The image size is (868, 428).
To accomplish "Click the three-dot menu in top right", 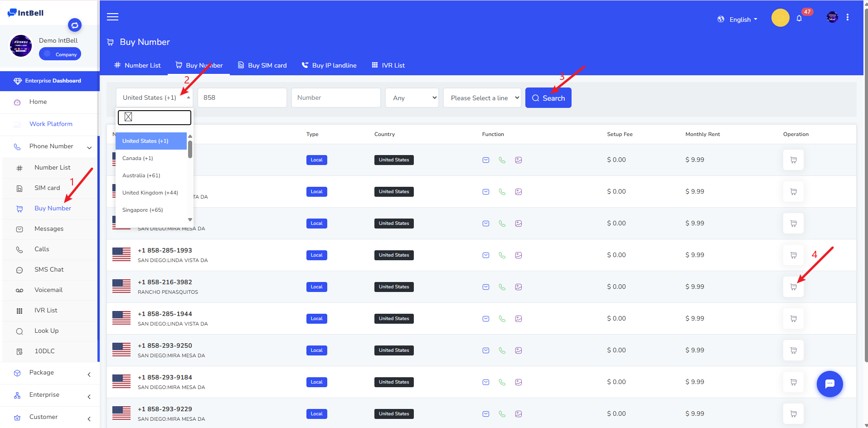I will click(847, 17).
